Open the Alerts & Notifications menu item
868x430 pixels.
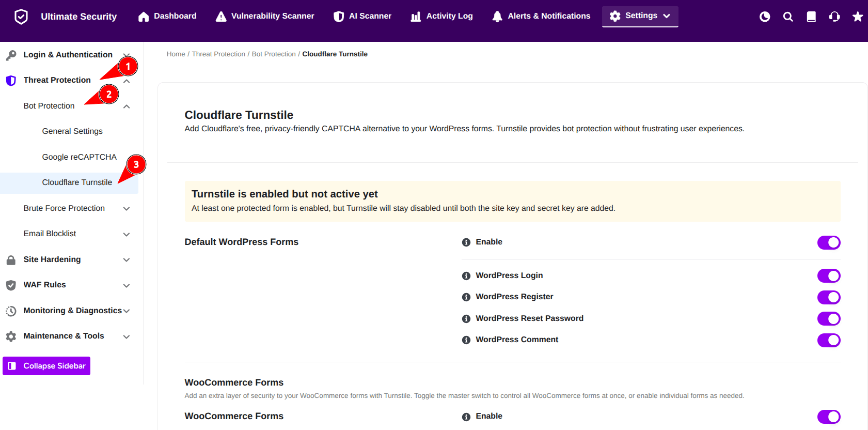(x=541, y=17)
